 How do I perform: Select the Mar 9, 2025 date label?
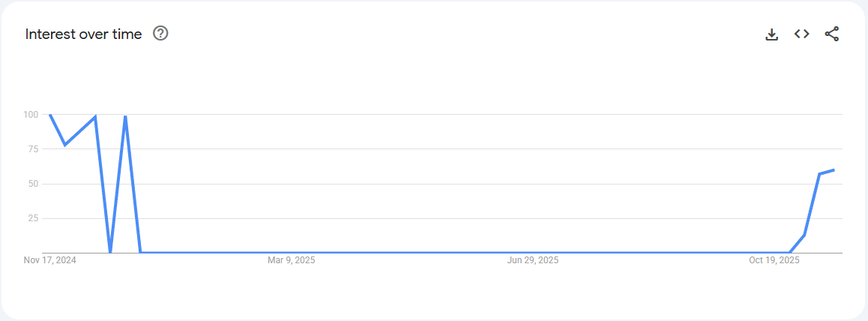coord(291,260)
